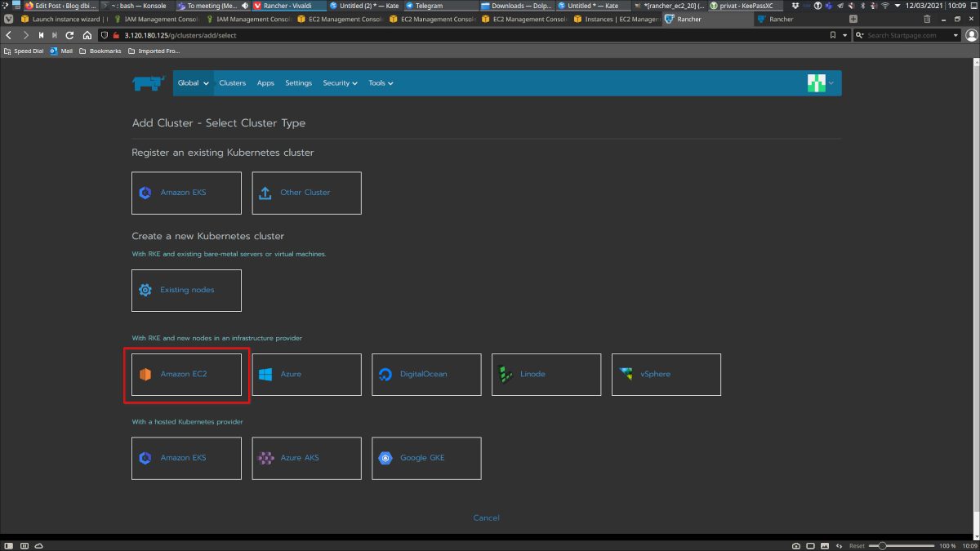The image size is (980, 551).
Task: Click the Linode logo icon
Action: (506, 375)
